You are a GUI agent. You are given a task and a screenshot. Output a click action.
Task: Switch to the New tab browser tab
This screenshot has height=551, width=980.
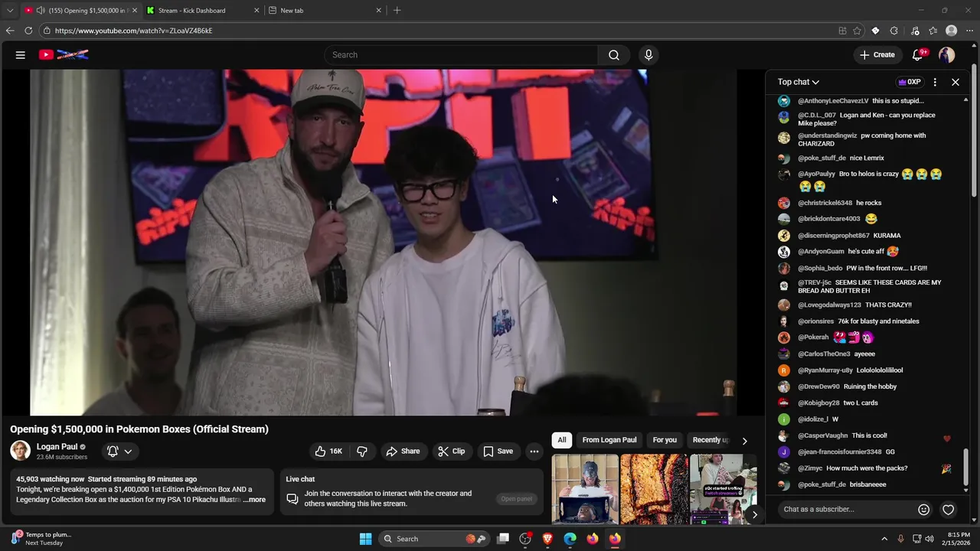click(x=323, y=11)
